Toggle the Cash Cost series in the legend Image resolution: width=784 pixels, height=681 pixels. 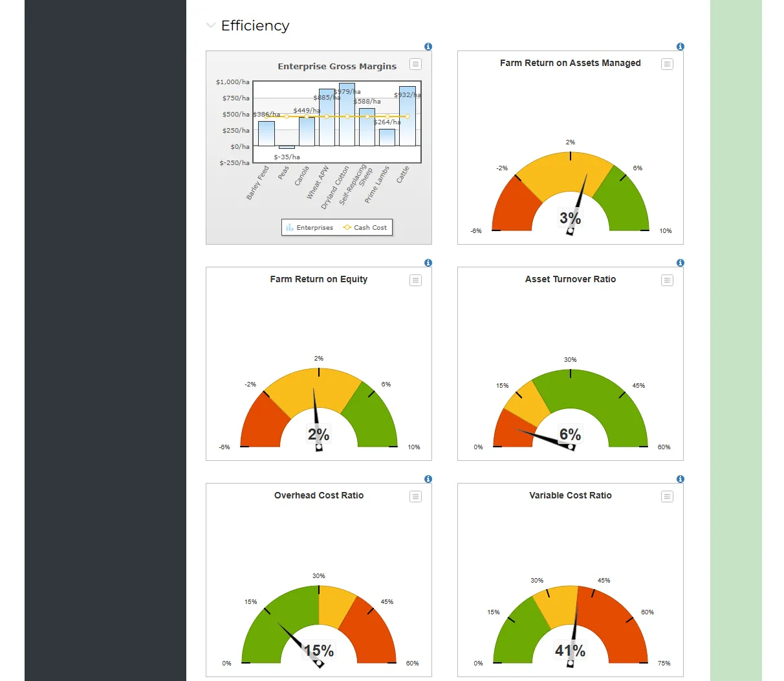[365, 227]
